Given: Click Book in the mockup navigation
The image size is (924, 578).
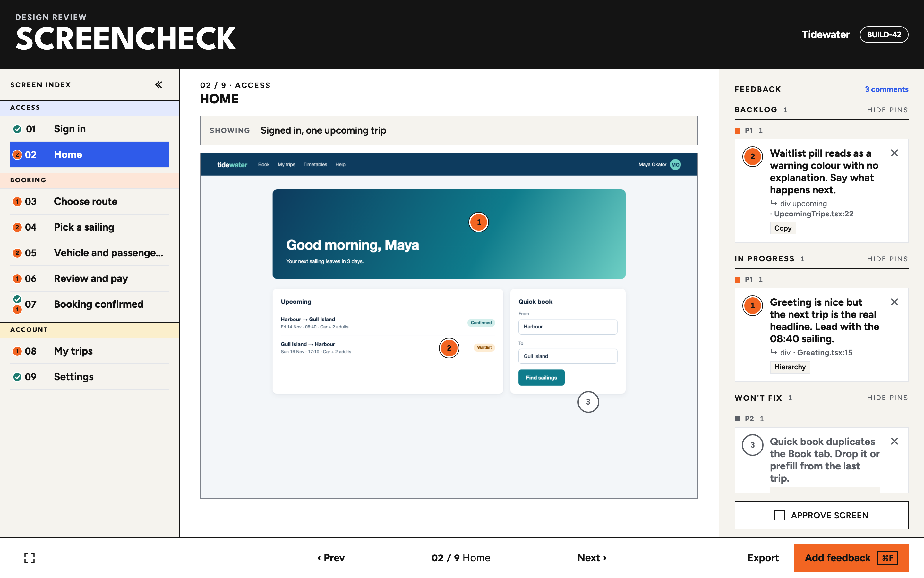Looking at the screenshot, I should 264,165.
